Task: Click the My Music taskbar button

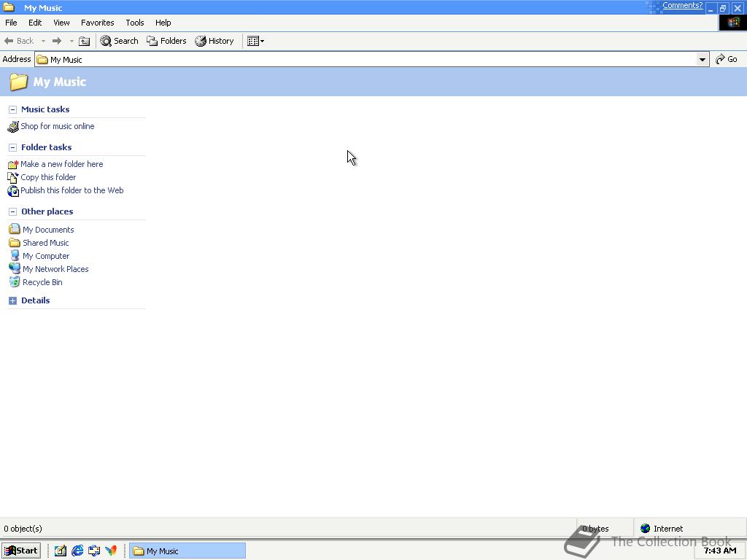Action: [187, 551]
